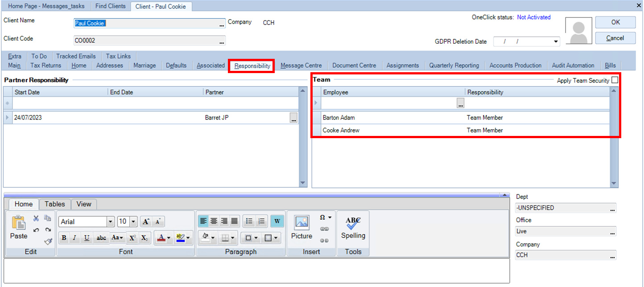Remove hyperlink with the broken chain icon
Screen dimensions: 644x287
tap(324, 241)
